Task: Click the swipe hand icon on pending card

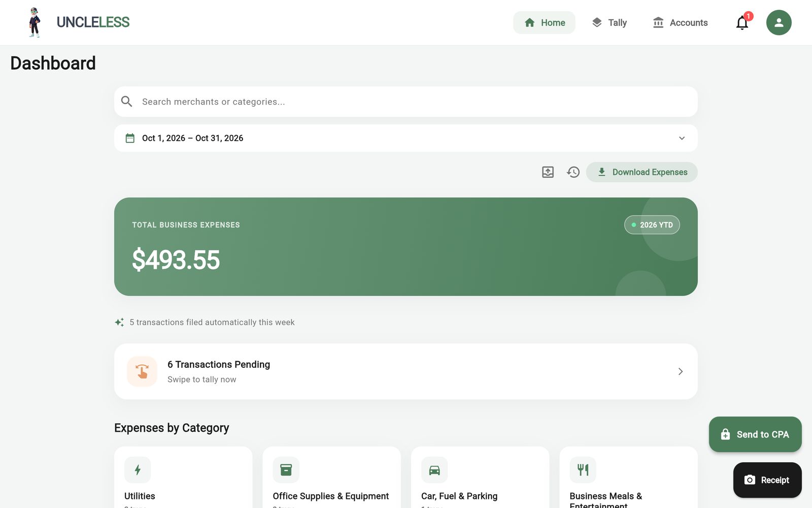Action: coord(142,371)
